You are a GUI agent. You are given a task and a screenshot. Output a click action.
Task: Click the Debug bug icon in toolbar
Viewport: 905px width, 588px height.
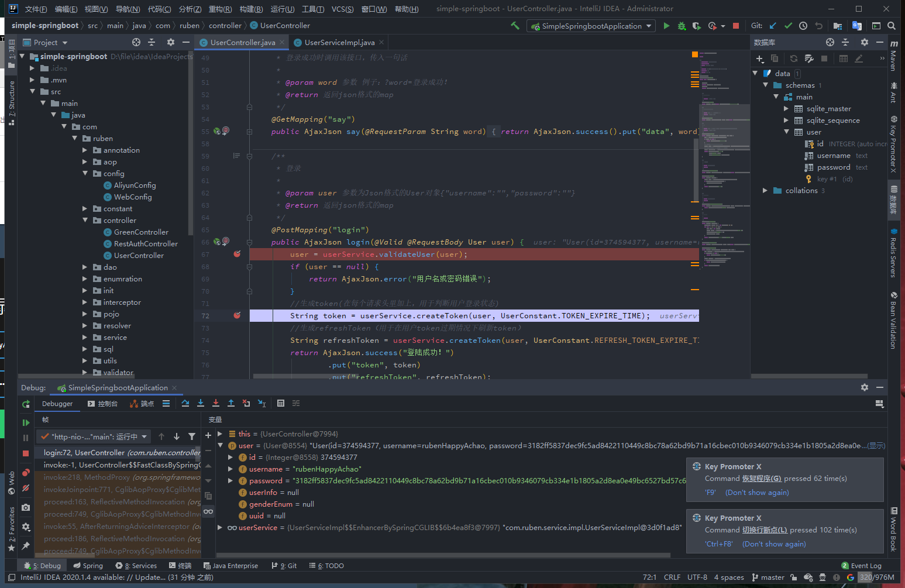[682, 26]
